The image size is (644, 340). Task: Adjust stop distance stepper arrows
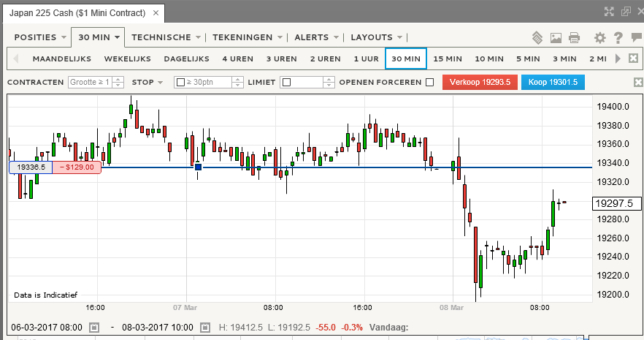coord(237,82)
